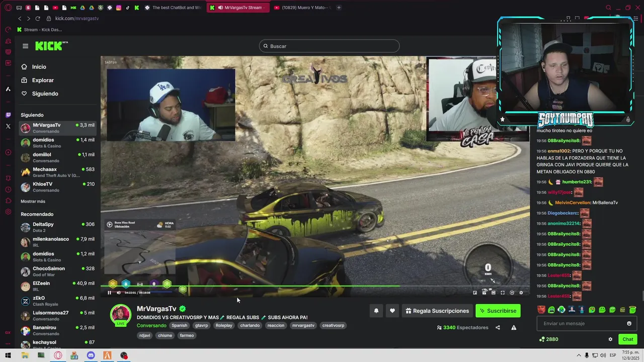Open the KhloeTV followed channel
Screen dimensions: 644x362
click(57, 187)
